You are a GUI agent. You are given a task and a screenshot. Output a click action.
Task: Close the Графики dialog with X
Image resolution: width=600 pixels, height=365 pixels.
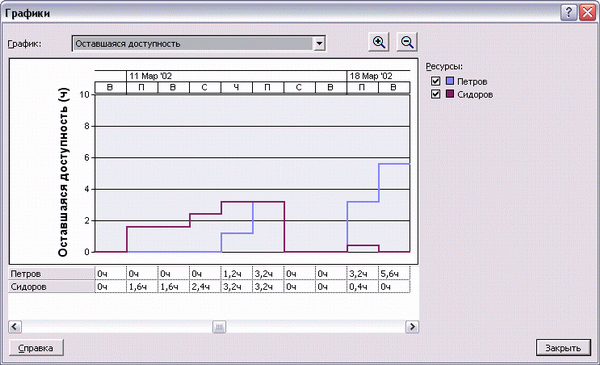point(587,13)
